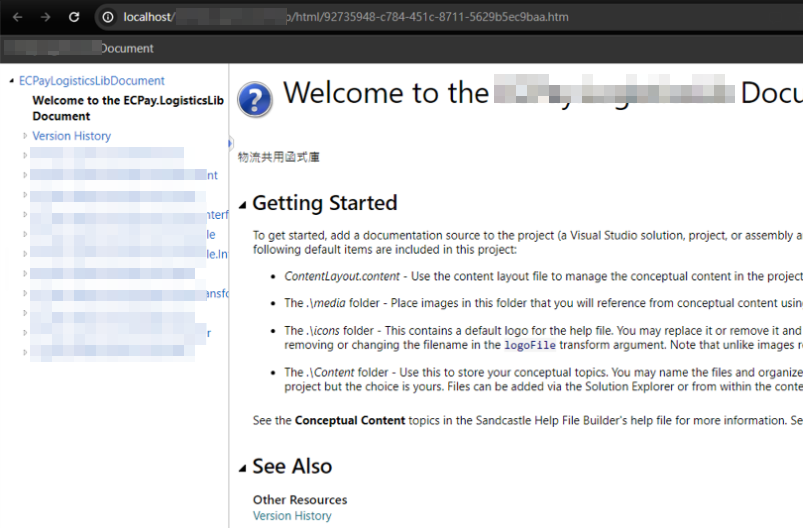
Task: Open the site information icon in the address bar
Action: pos(108,17)
